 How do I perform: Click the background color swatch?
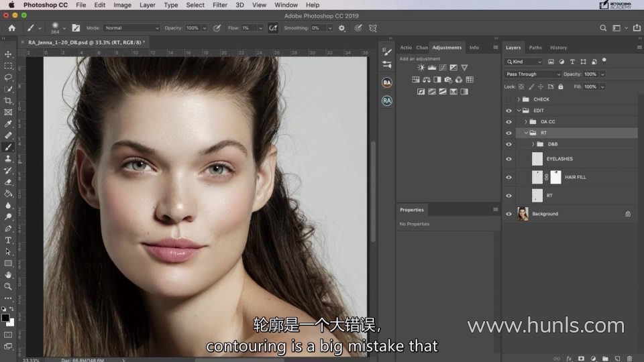(11, 322)
